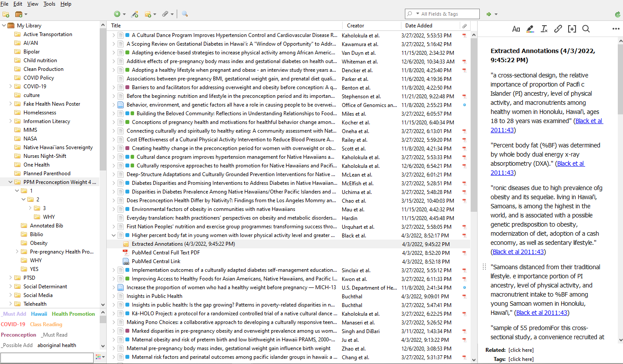
Task: Click note editor Format Text (Aa) icon
Action: (x=516, y=29)
